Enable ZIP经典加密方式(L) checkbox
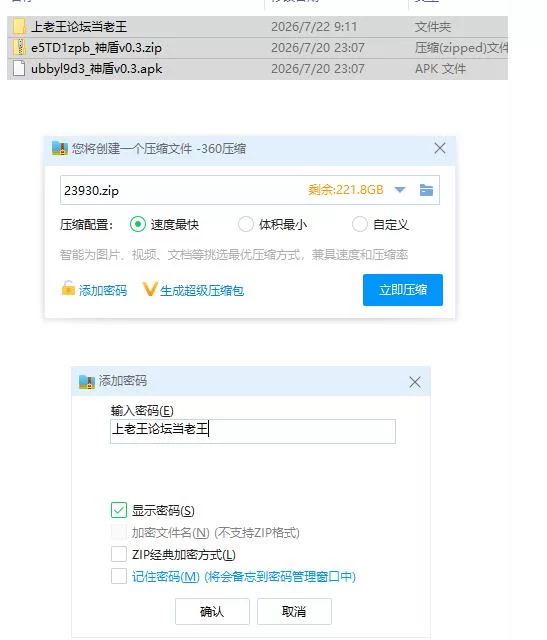This screenshot has height=640, width=547. coord(119,554)
